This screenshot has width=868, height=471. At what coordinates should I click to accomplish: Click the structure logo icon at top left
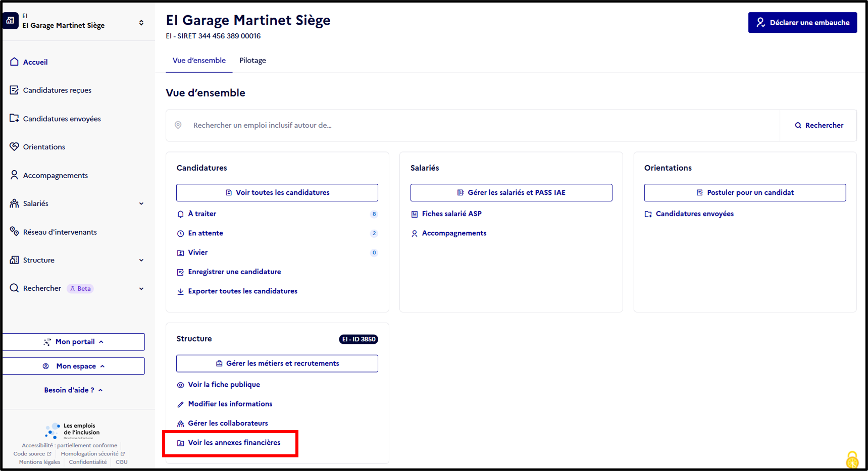coord(10,21)
